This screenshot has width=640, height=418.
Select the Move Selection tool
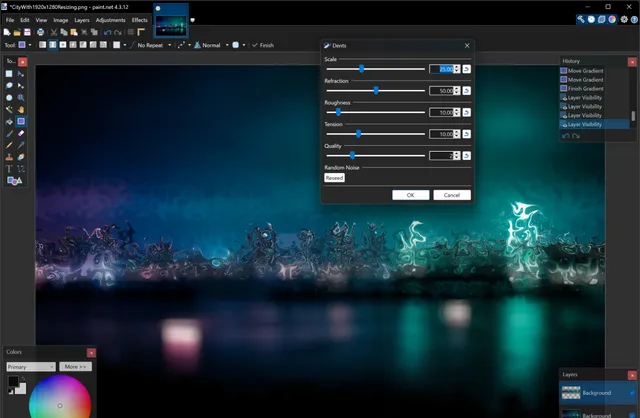click(x=21, y=86)
